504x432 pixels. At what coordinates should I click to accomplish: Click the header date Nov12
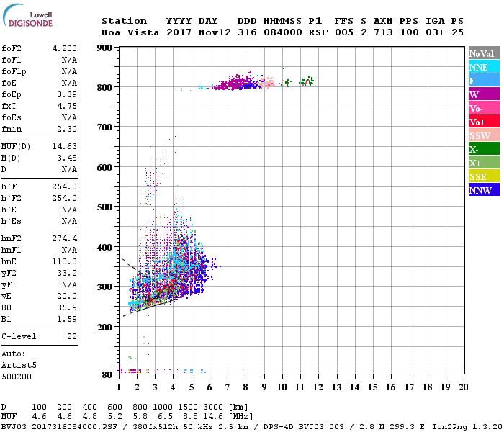215,32
